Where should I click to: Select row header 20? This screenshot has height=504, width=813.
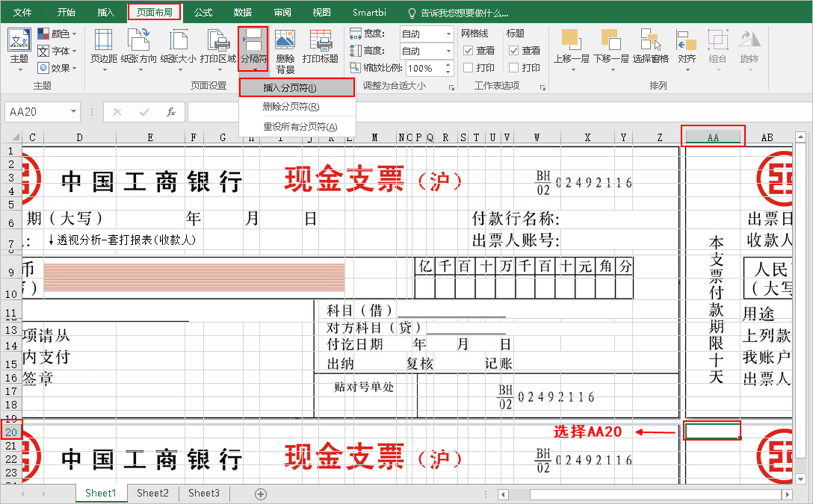[x=11, y=432]
